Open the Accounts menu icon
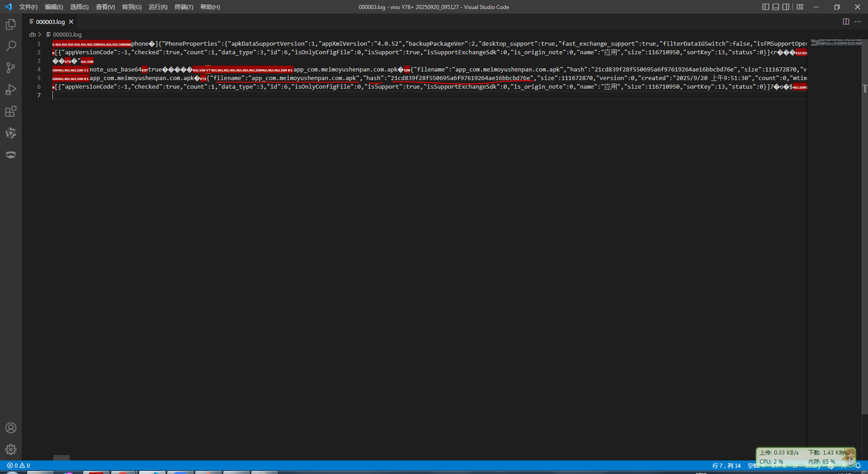This screenshot has height=474, width=868. tap(11, 428)
